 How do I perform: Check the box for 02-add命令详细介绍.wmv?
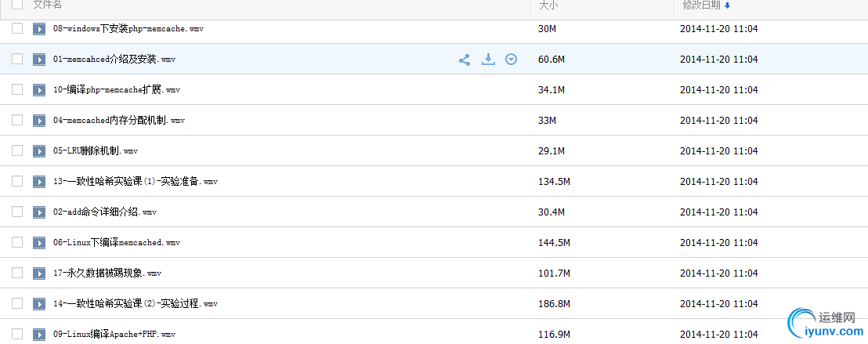point(17,211)
